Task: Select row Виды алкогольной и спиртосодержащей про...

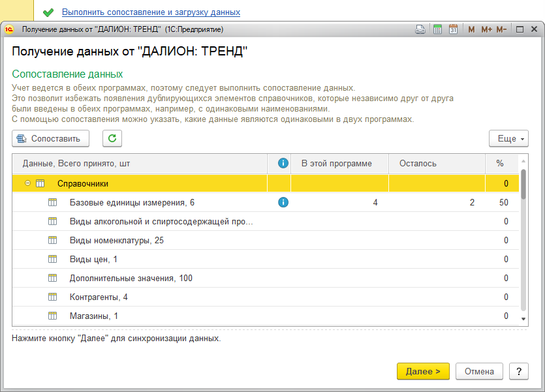Action: (x=266, y=221)
